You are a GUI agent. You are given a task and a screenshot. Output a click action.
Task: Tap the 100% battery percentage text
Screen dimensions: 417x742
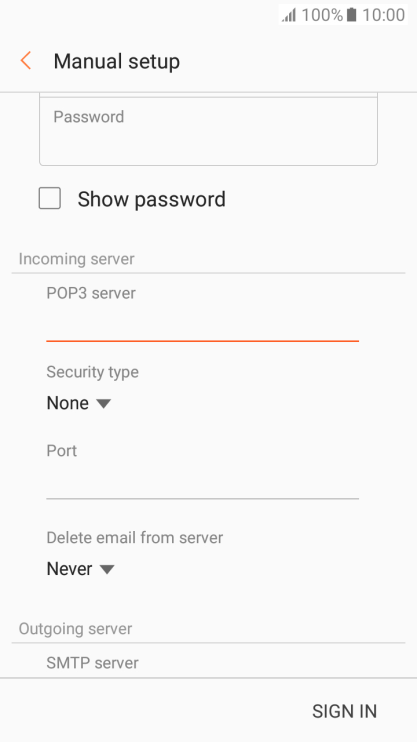[322, 15]
